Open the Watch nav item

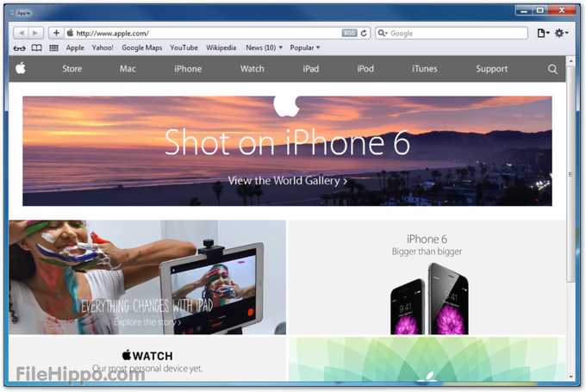[x=252, y=69]
